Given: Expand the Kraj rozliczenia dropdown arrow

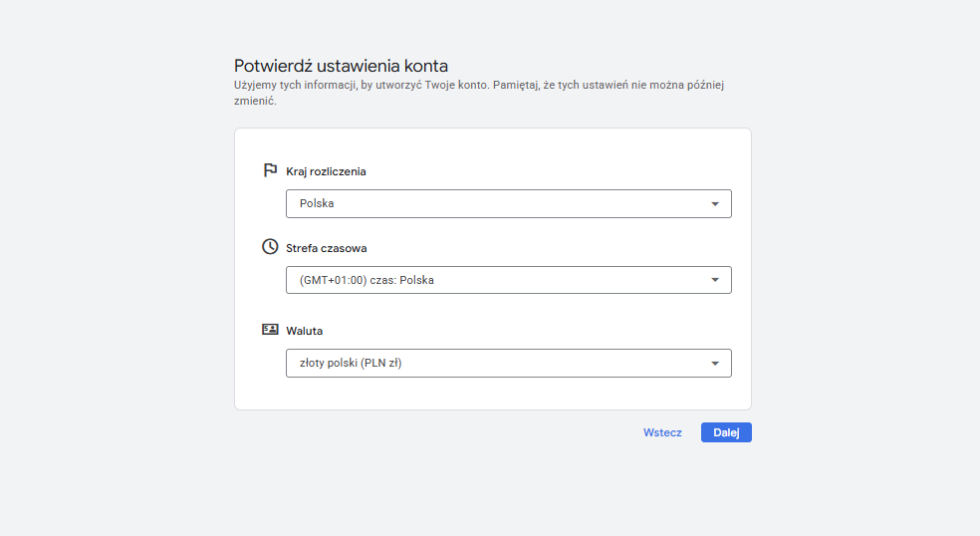Looking at the screenshot, I should [x=714, y=204].
